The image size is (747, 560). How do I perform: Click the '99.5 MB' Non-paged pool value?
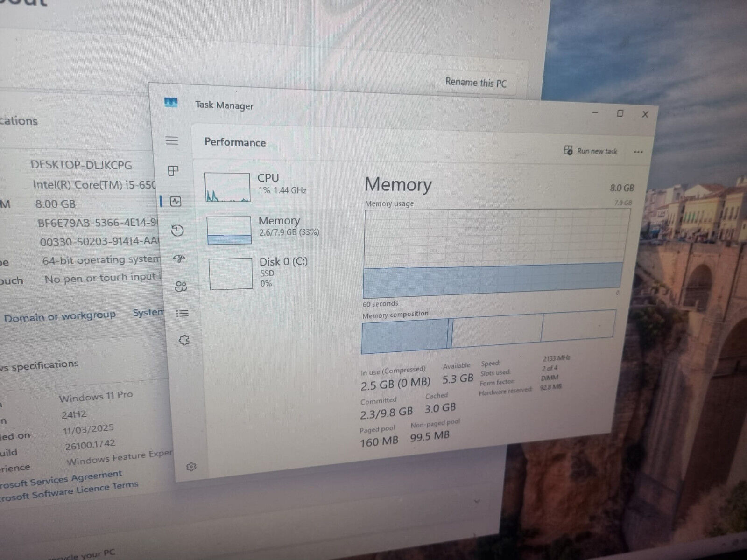pyautogui.click(x=430, y=437)
